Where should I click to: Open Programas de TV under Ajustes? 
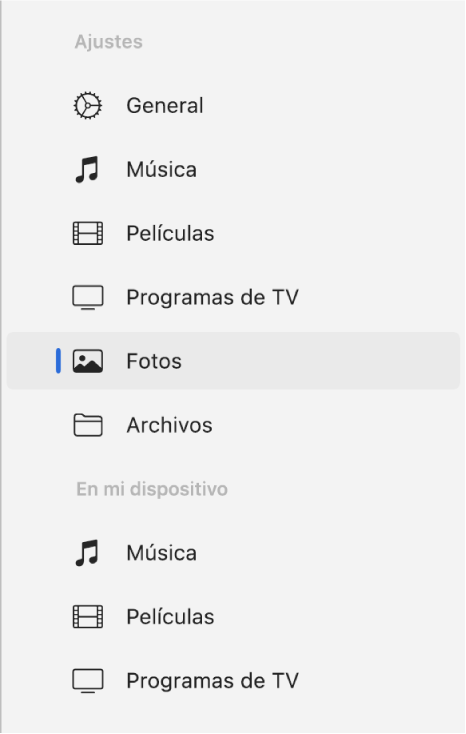(x=233, y=298)
